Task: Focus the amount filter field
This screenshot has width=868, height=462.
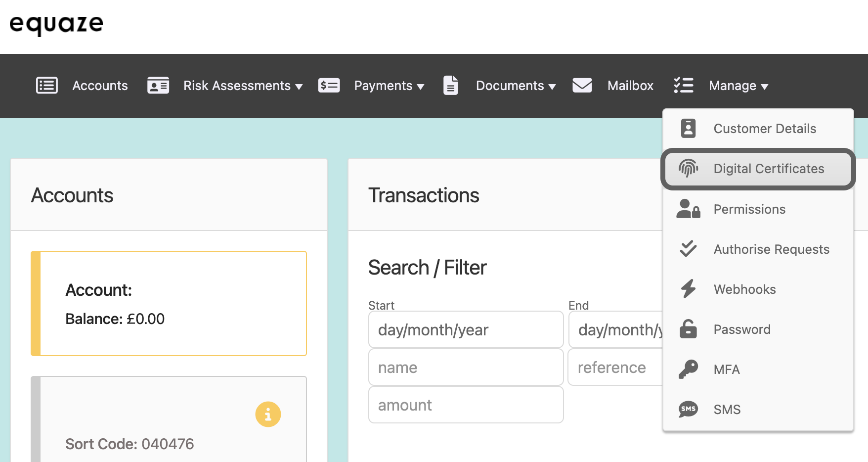Action: point(466,405)
